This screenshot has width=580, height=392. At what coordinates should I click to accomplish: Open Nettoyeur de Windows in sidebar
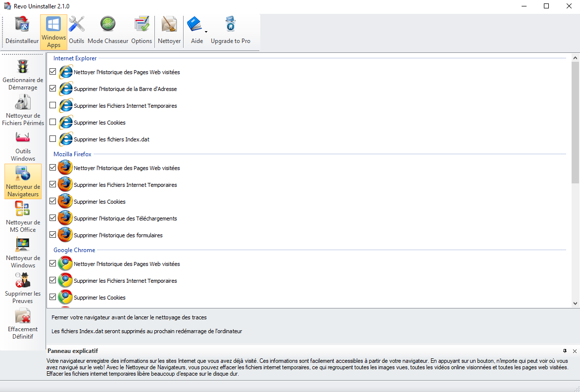23,253
